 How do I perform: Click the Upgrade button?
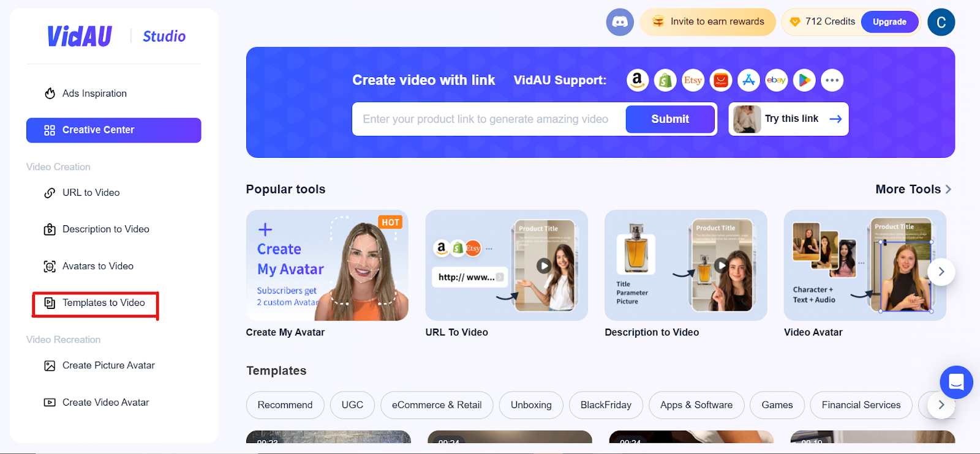(889, 22)
